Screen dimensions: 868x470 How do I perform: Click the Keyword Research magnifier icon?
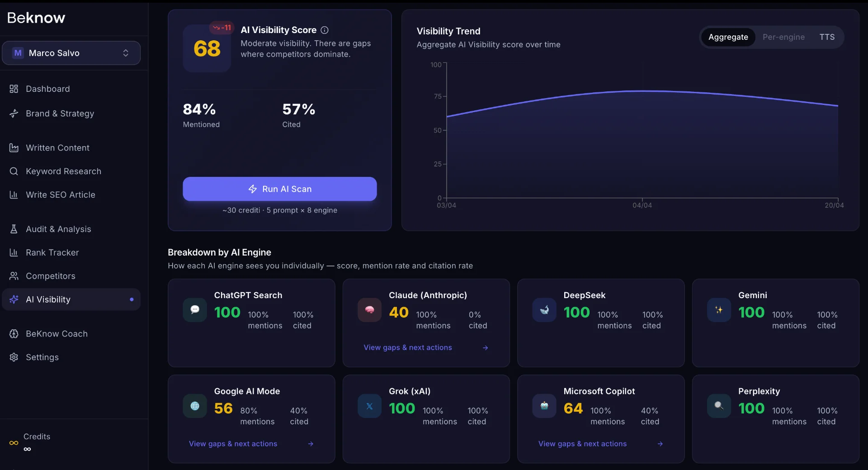click(14, 171)
